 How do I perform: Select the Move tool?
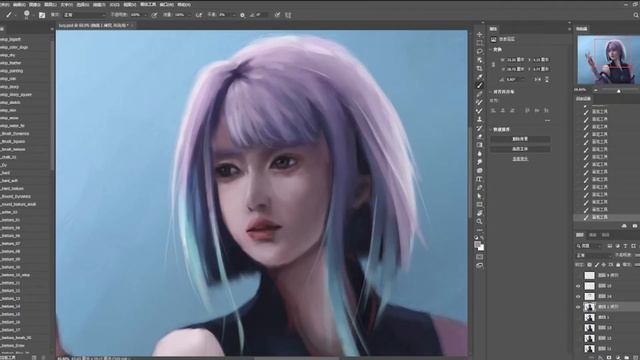[x=480, y=34]
